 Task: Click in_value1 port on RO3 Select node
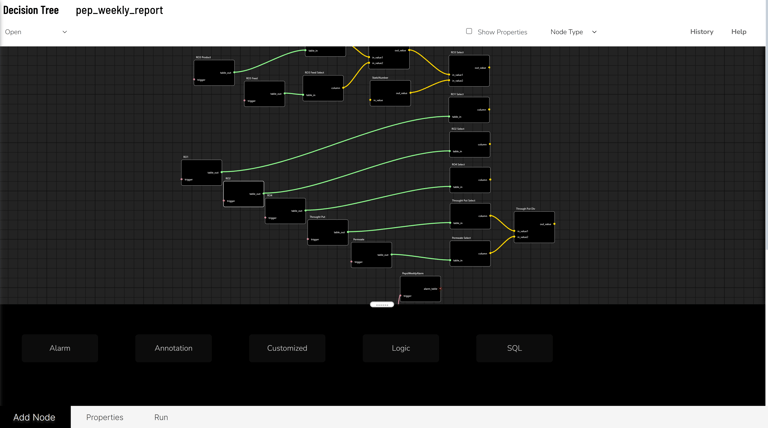449,75
